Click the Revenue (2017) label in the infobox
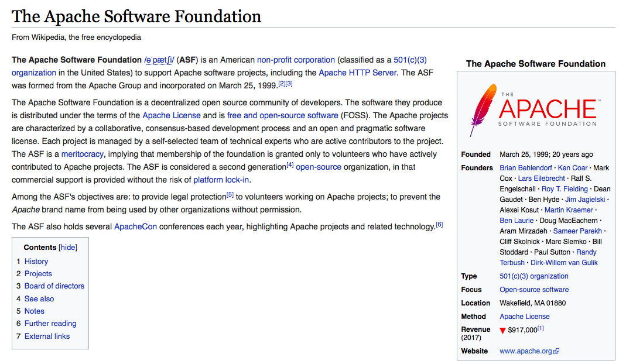Viewport: 626px width, 364px height. [476, 334]
